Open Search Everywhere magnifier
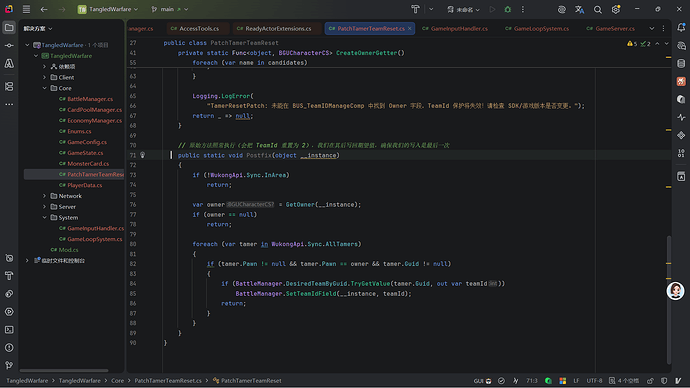The image size is (690, 388). click(598, 9)
